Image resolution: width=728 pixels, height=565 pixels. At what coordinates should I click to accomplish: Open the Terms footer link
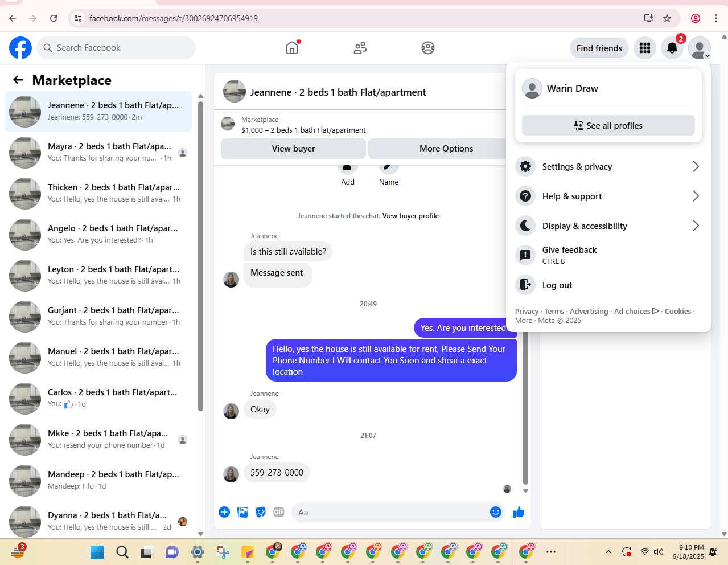554,311
